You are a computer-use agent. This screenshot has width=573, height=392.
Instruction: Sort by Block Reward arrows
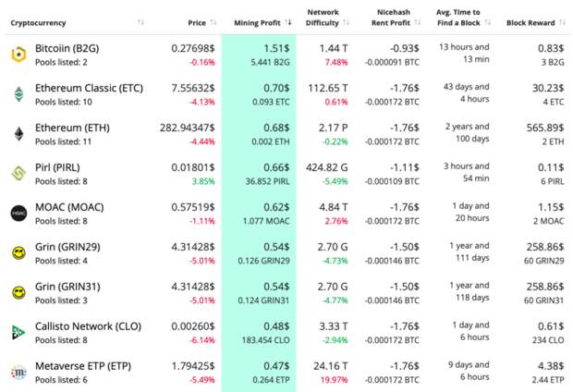click(x=563, y=23)
